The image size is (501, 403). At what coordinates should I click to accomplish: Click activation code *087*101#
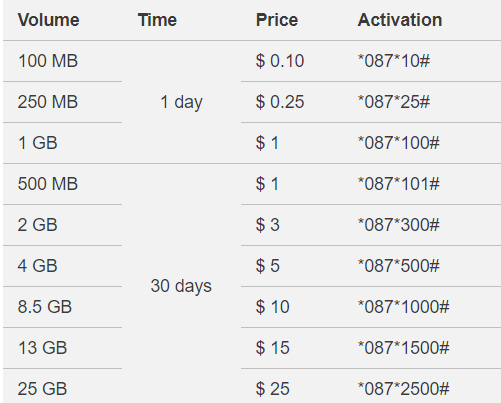tap(399, 184)
